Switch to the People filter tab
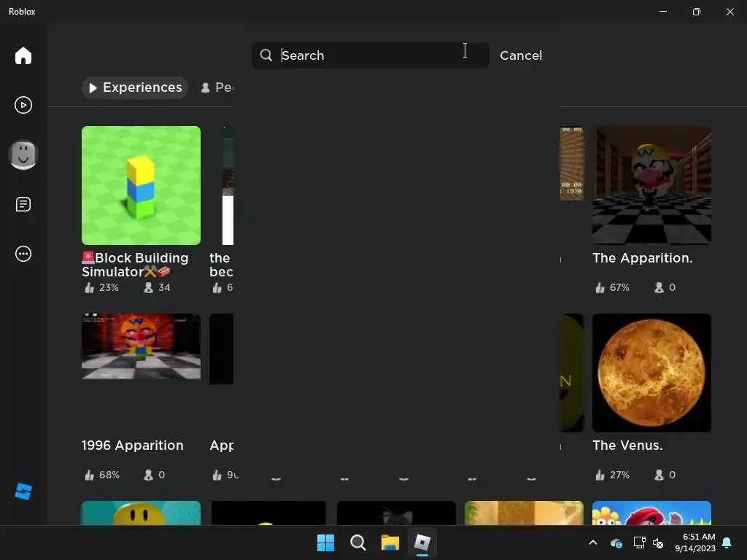The height and width of the screenshot is (560, 747). [x=217, y=87]
